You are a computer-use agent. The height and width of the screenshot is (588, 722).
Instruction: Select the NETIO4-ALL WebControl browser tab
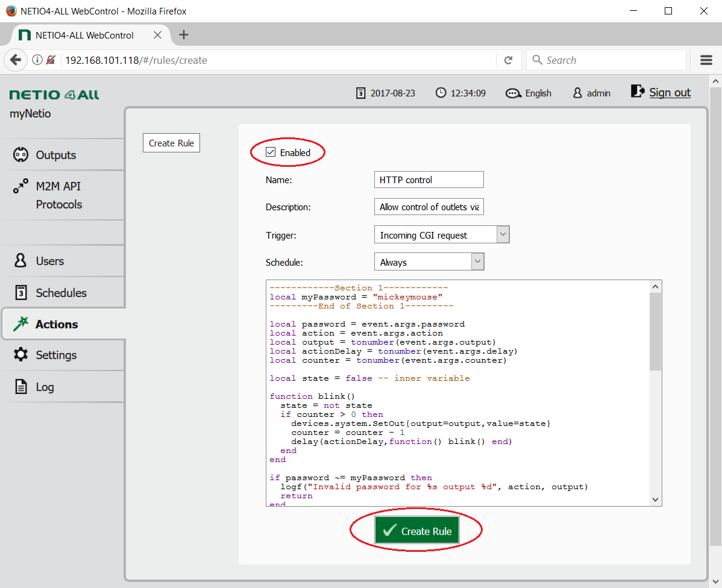pyautogui.click(x=90, y=35)
